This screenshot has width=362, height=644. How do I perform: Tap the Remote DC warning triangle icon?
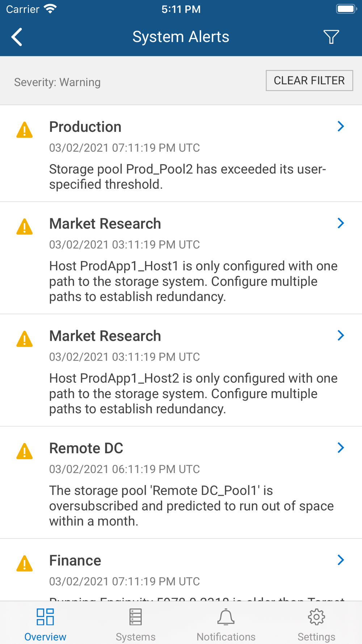tap(25, 451)
